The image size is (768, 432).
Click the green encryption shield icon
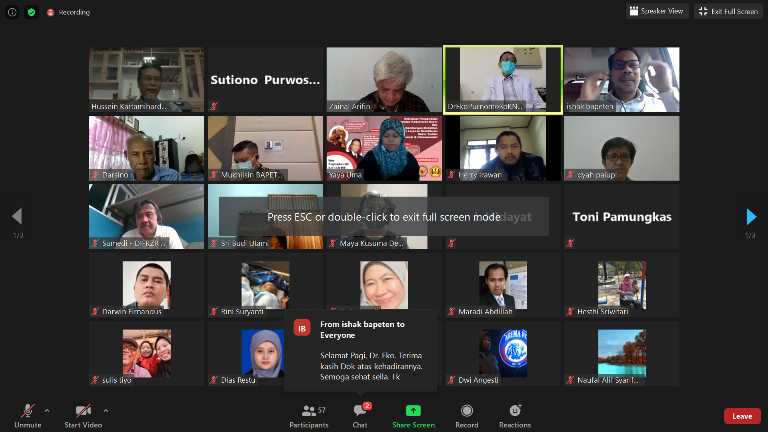(x=31, y=12)
